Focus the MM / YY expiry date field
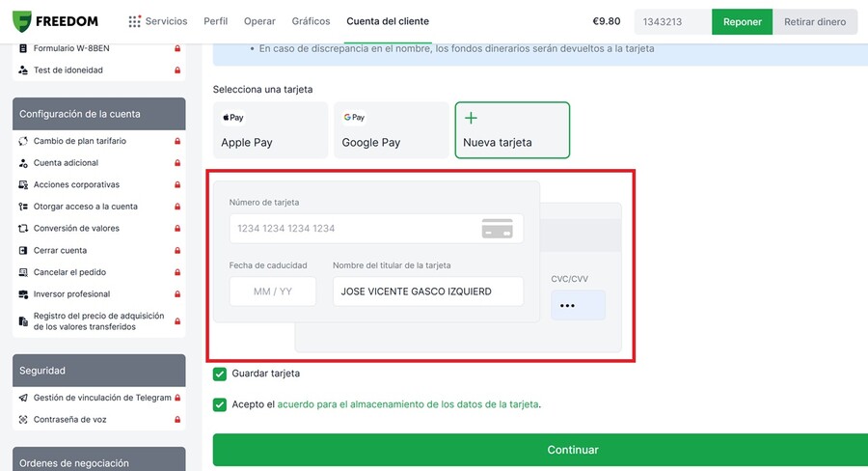868x471 pixels. point(273,291)
